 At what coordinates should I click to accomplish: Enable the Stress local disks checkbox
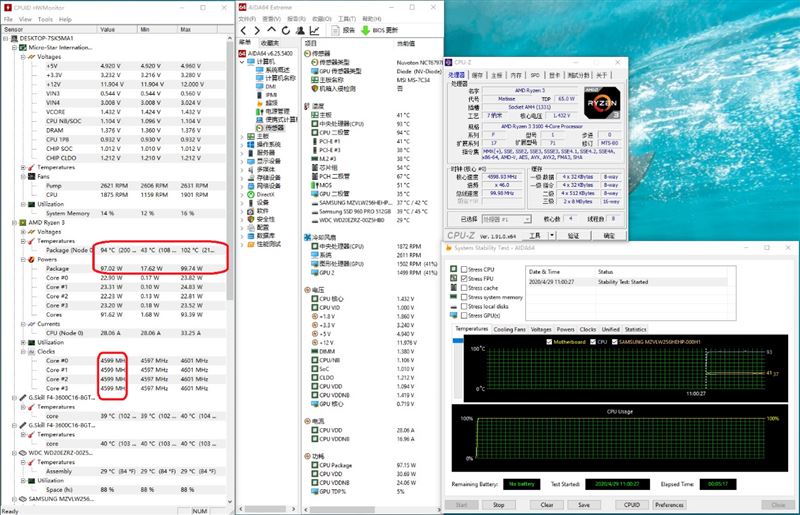464,306
